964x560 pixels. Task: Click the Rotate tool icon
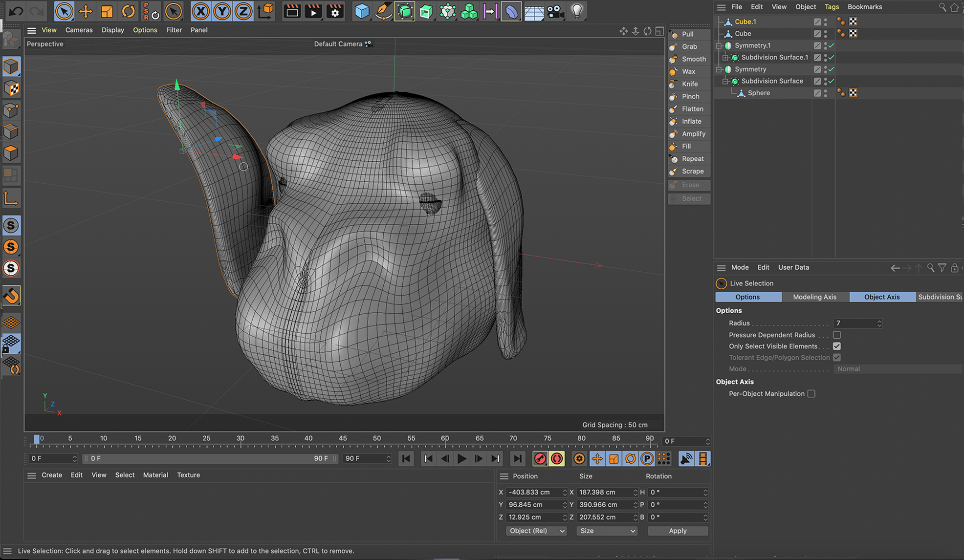pos(128,11)
